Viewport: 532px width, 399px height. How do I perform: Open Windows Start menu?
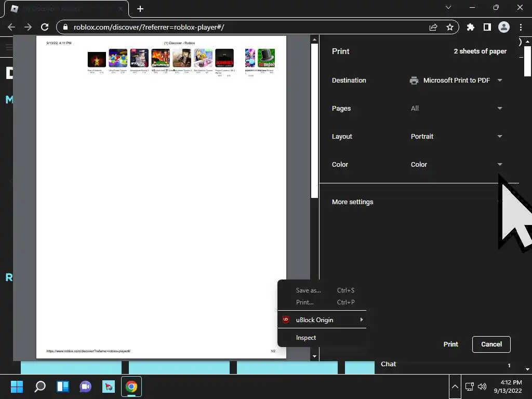(x=17, y=387)
